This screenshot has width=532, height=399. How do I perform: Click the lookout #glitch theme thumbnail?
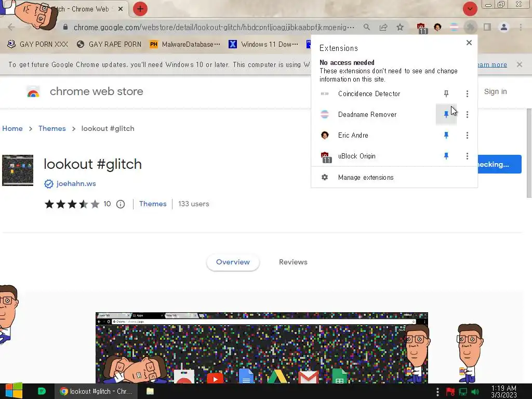18,170
